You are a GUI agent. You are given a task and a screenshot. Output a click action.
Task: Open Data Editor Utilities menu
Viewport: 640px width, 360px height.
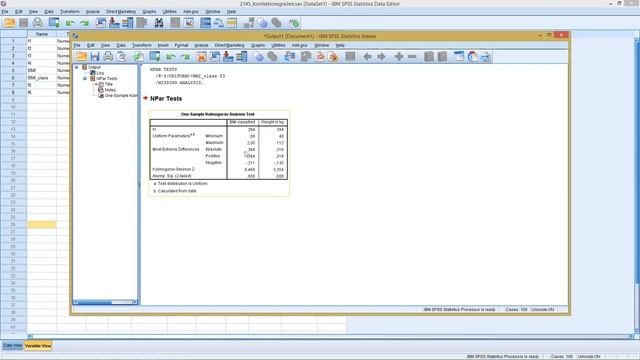click(169, 12)
